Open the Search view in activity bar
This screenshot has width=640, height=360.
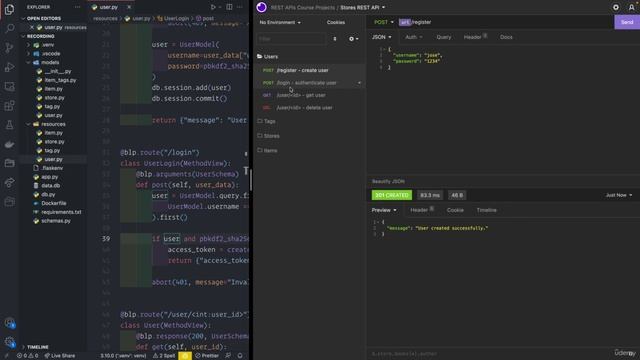click(x=9, y=28)
